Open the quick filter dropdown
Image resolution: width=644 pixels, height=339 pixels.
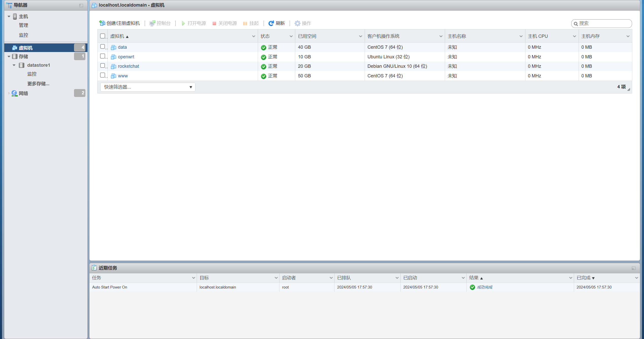coord(148,87)
